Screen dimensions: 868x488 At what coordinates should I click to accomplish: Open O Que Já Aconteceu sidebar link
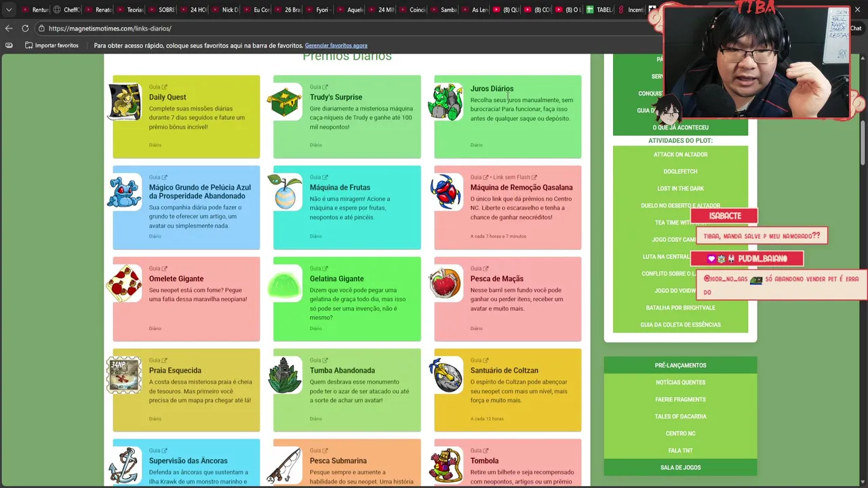coord(680,127)
